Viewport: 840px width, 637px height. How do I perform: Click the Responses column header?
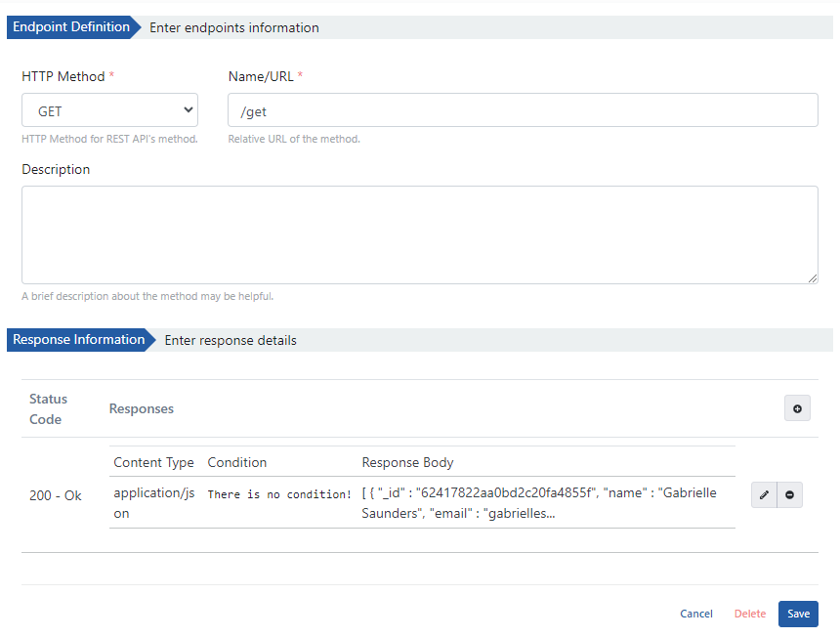click(x=142, y=408)
